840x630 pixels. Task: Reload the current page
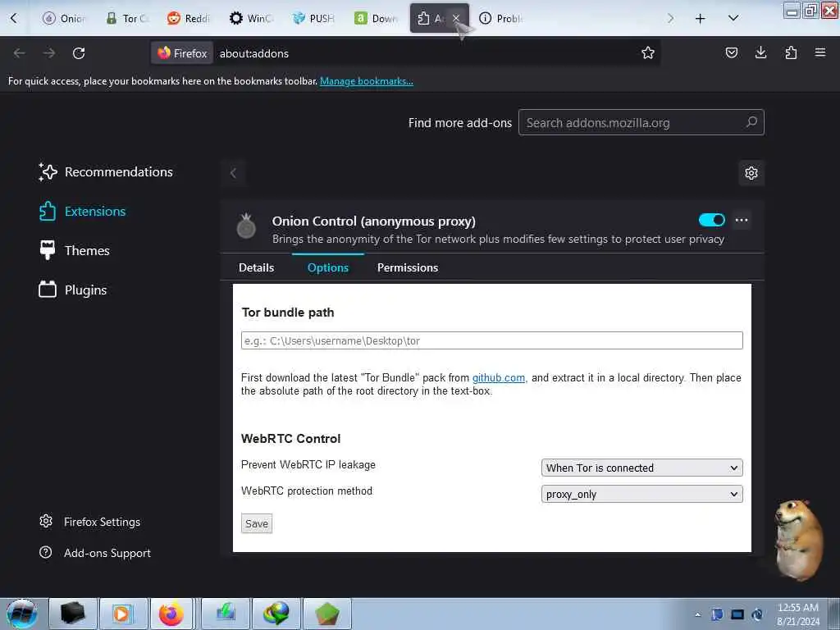point(79,53)
